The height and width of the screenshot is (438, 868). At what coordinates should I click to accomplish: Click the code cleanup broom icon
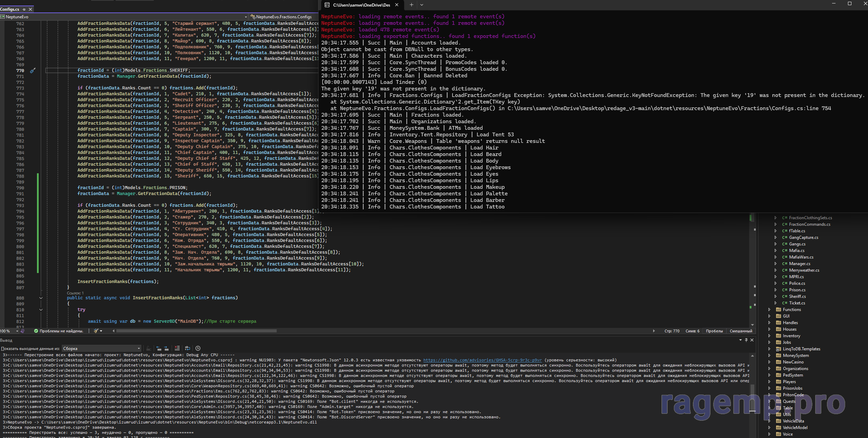tap(96, 331)
